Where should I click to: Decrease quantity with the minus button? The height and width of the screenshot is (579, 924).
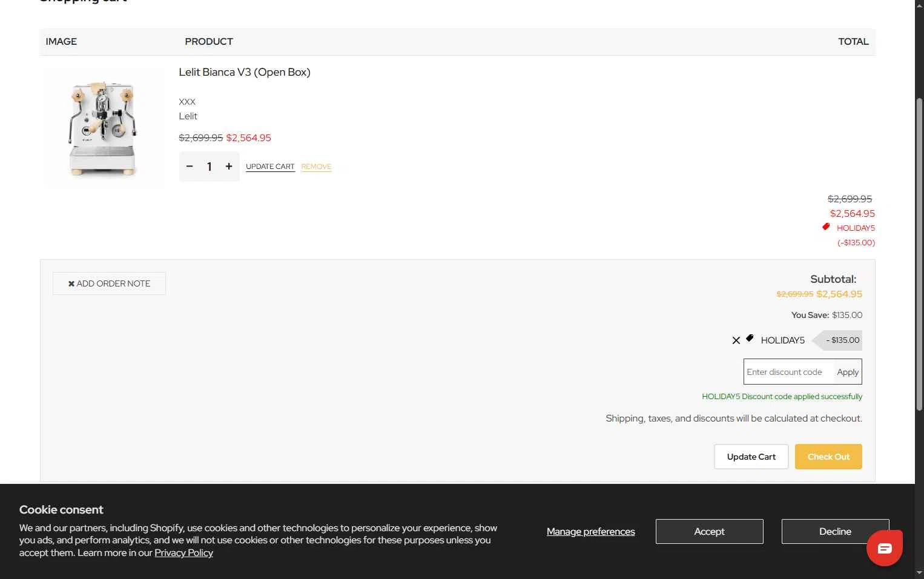click(190, 167)
